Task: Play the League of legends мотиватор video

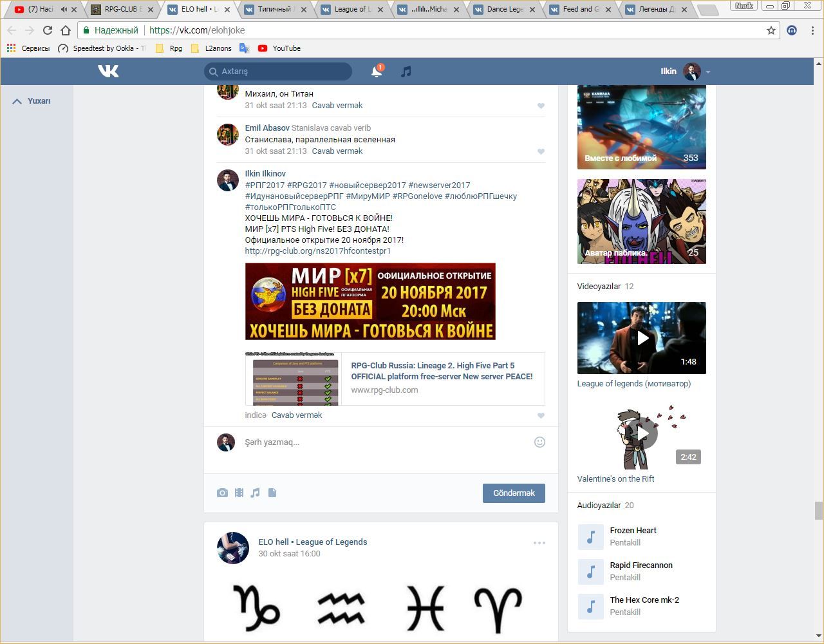Action: click(642, 338)
